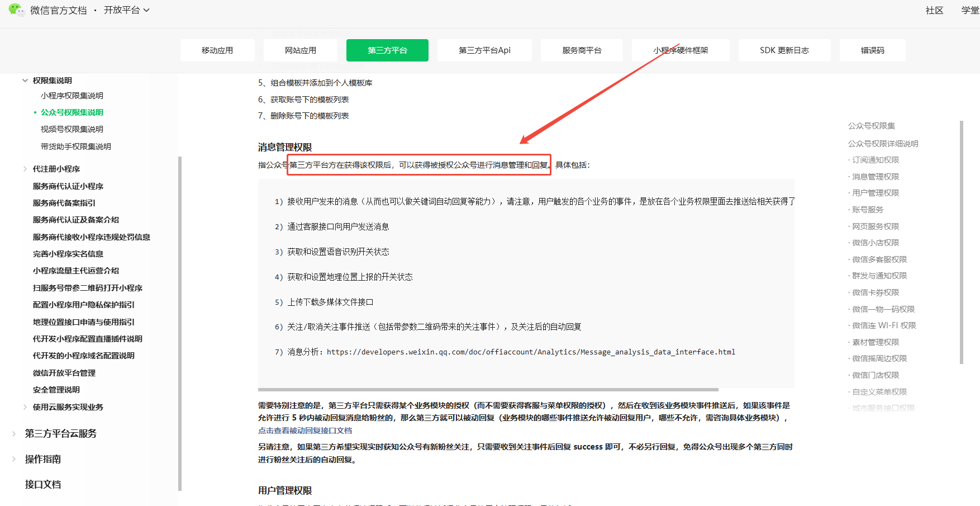
Task: Select the 移动应用 tab
Action: coord(217,50)
